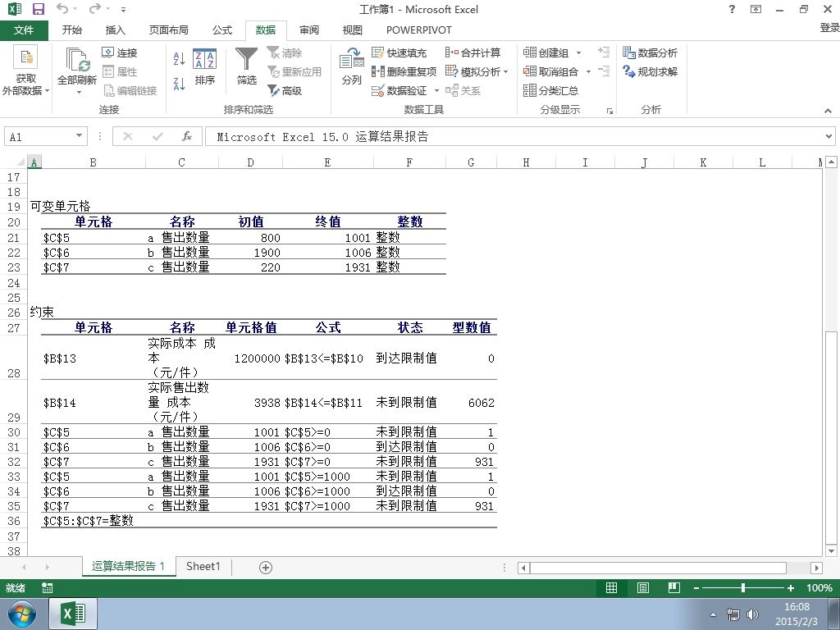The image size is (840, 630).
Task: Click the Redo arrow icon
Action: click(x=94, y=8)
